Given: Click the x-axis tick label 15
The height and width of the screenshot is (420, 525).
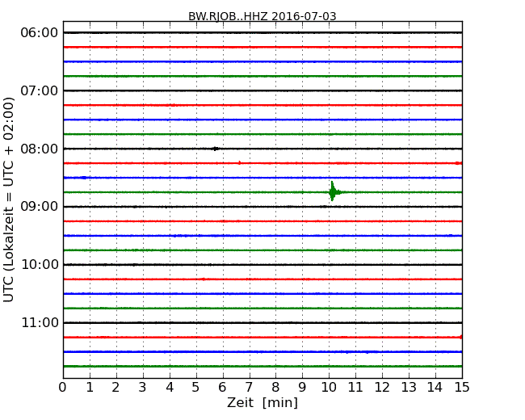Looking at the screenshot, I should (x=462, y=388).
